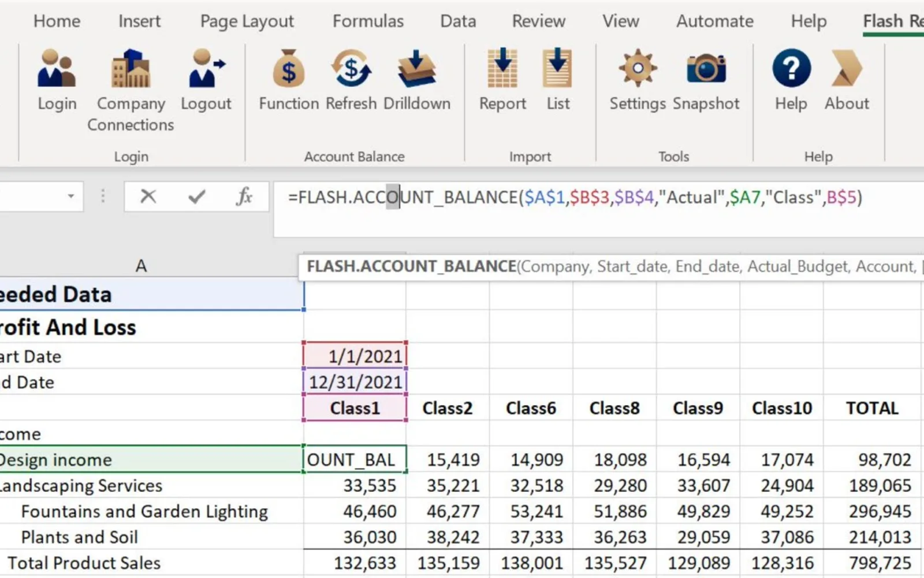Screen dimensions: 924x578
Task: Select Plants and Soil Class8 value 36,263
Action: tap(614, 537)
